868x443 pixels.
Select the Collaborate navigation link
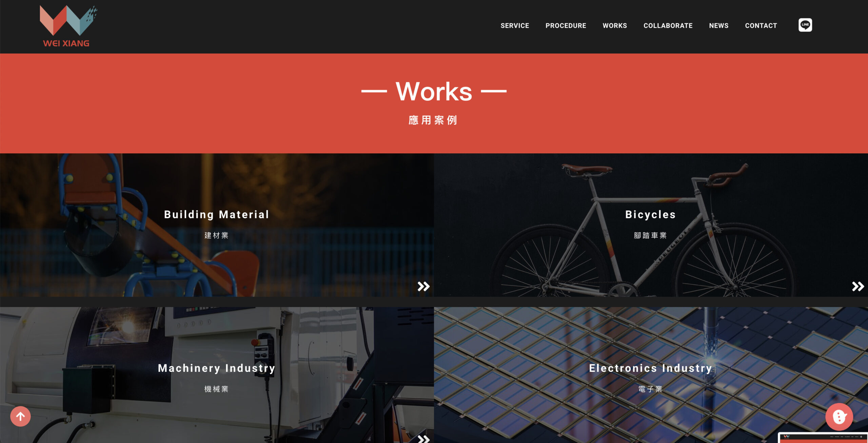668,25
